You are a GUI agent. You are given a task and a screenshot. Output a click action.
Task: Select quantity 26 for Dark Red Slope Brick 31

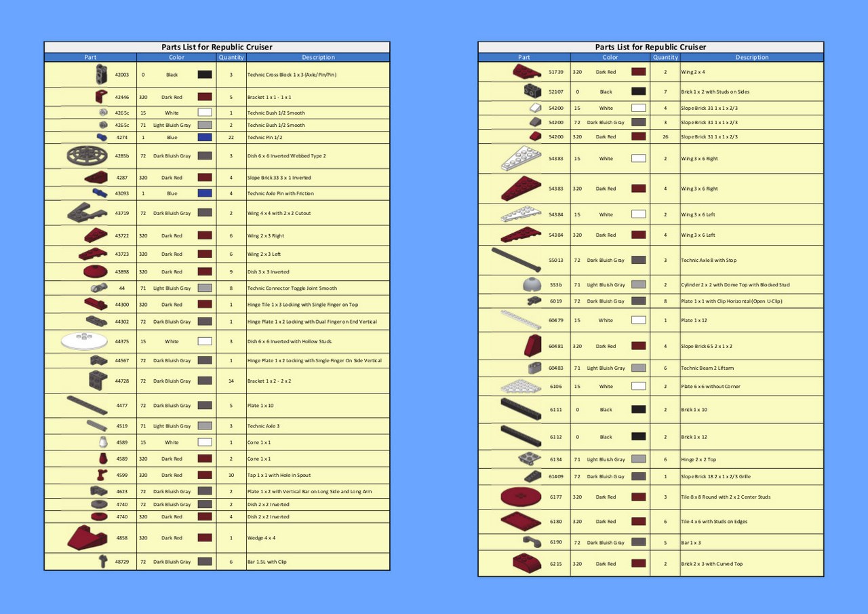point(665,136)
